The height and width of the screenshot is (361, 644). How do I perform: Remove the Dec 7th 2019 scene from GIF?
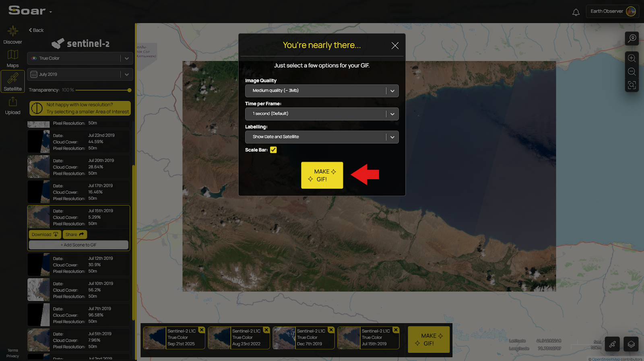(x=331, y=330)
